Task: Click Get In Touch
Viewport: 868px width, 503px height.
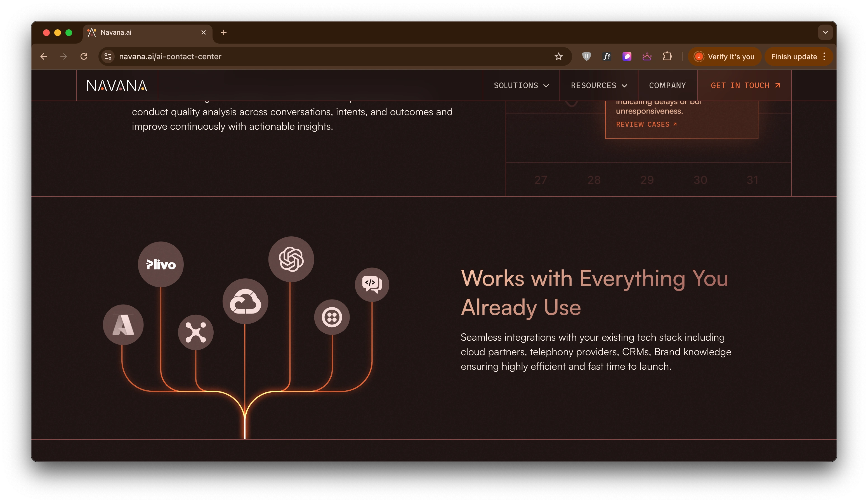Action: pyautogui.click(x=745, y=86)
